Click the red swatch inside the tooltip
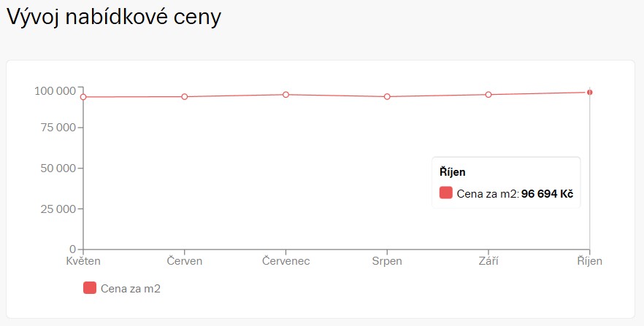Screen dimensions: 644x326 (x=445, y=193)
